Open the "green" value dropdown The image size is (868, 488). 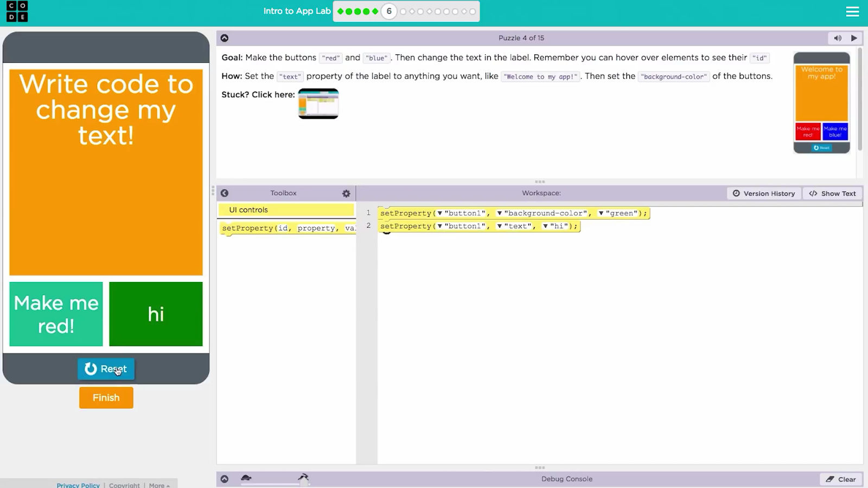[601, 214]
